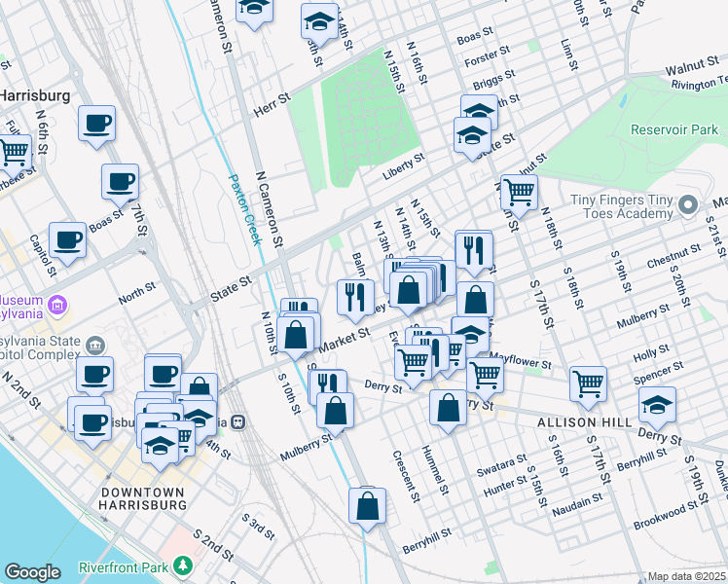Viewport: 728px width, 584px height.
Task: Click the Riverfront Park label
Action: pyautogui.click(x=124, y=567)
